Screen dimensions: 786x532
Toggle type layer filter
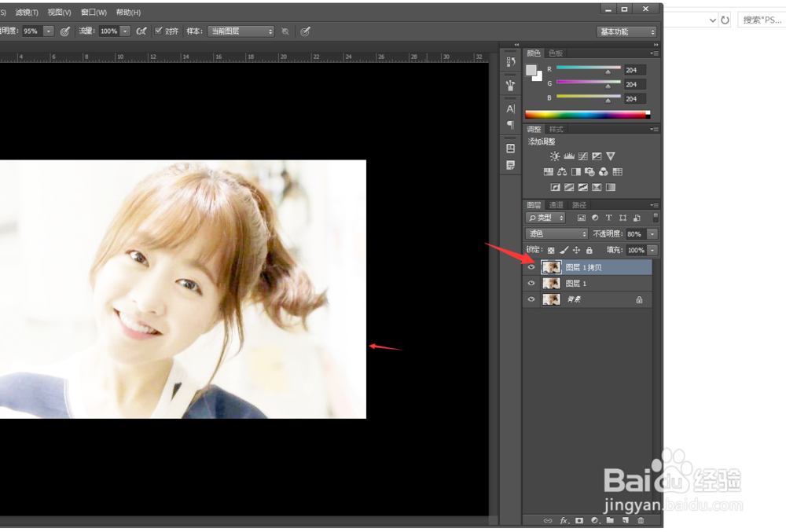click(x=608, y=218)
